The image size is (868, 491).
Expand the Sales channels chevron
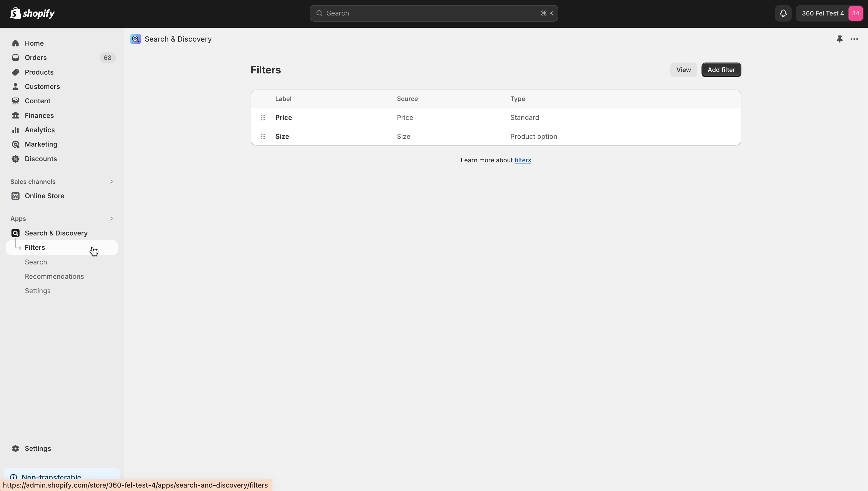point(111,182)
